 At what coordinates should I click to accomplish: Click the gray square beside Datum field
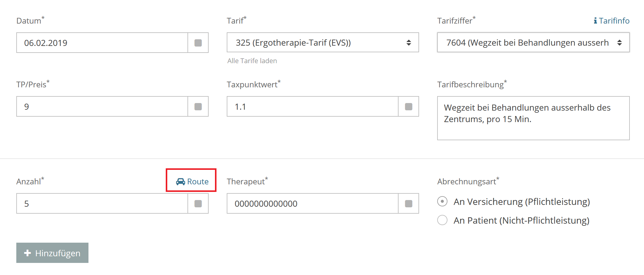click(198, 43)
